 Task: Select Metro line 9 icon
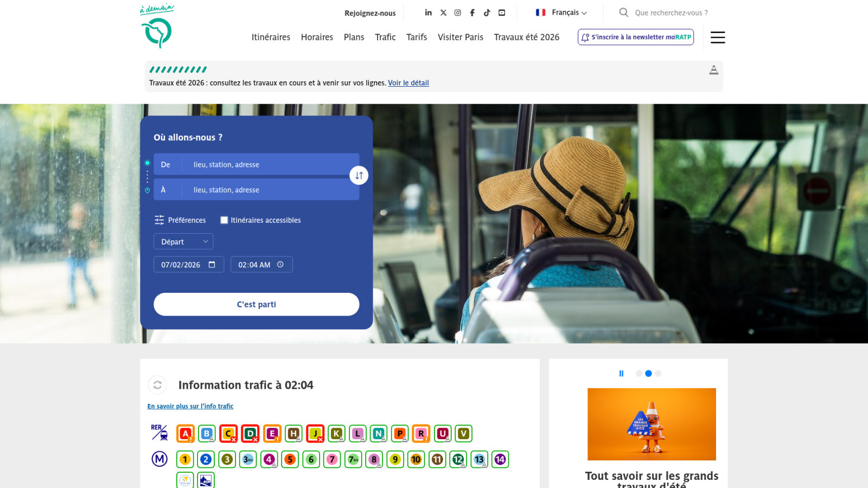coord(395,459)
